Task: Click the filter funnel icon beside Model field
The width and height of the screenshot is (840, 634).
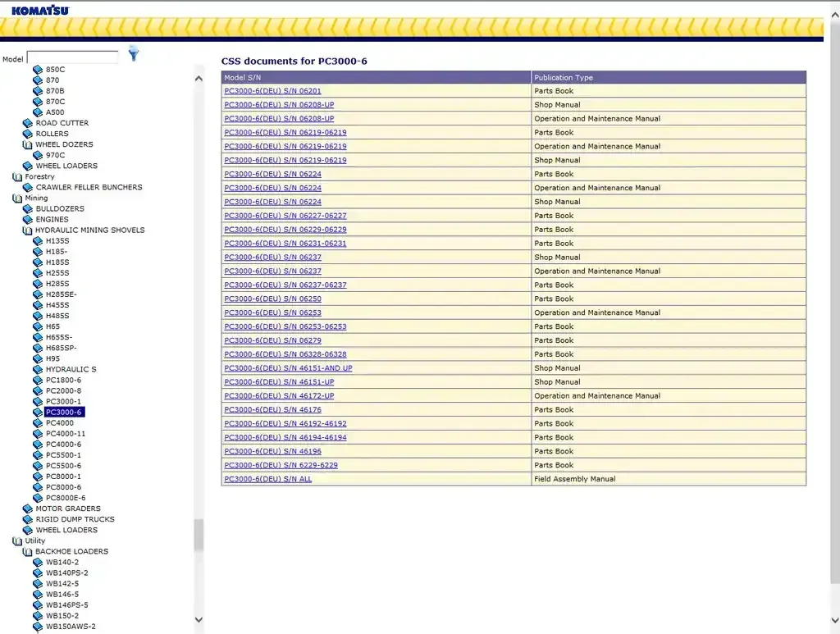Action: [x=134, y=53]
